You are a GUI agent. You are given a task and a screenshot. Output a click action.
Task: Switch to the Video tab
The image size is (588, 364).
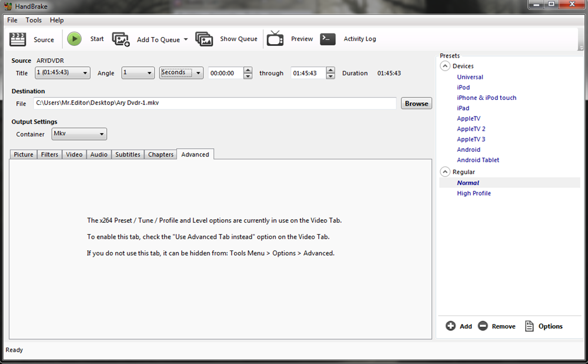pos(74,155)
